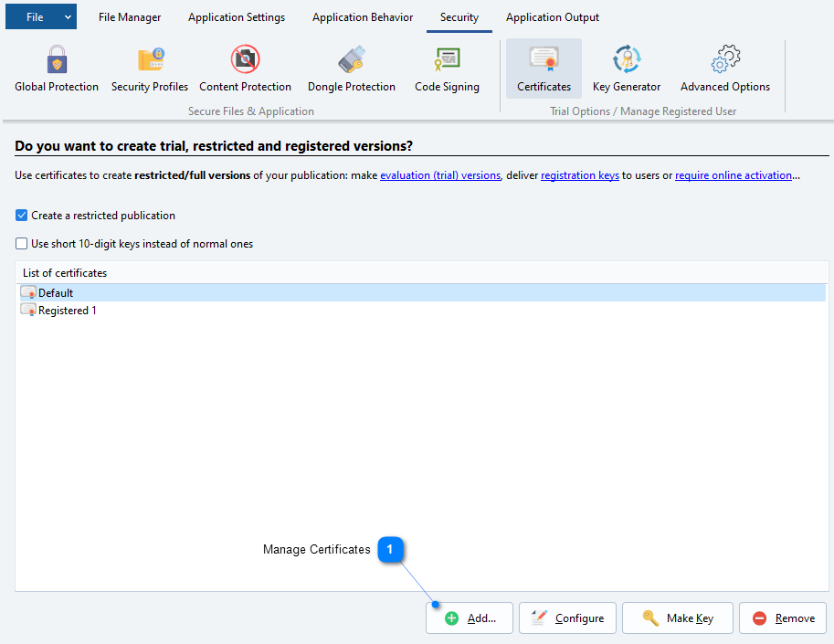Open the Application Settings tab
This screenshot has width=834, height=644.
click(x=237, y=17)
